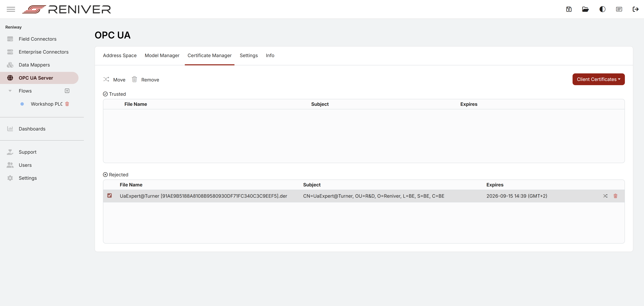Screen dimensions: 644x306
Task: Delete the UaExpert@Turner certificate via trash icon
Action: (615, 196)
